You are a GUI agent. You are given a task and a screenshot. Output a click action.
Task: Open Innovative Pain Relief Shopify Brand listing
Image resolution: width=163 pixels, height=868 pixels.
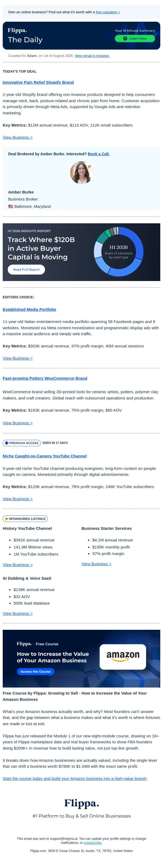click(x=38, y=82)
